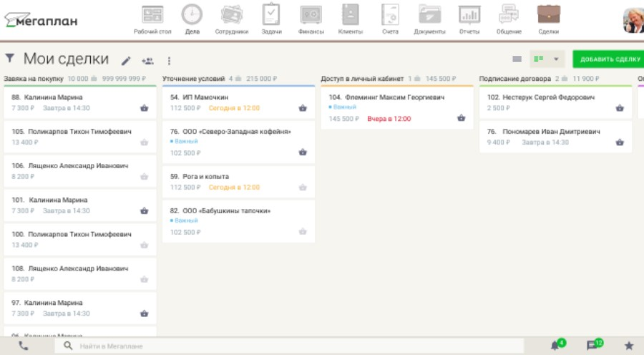This screenshot has height=355, width=644.
Task: Open the user profile avatar
Action: point(634,20)
